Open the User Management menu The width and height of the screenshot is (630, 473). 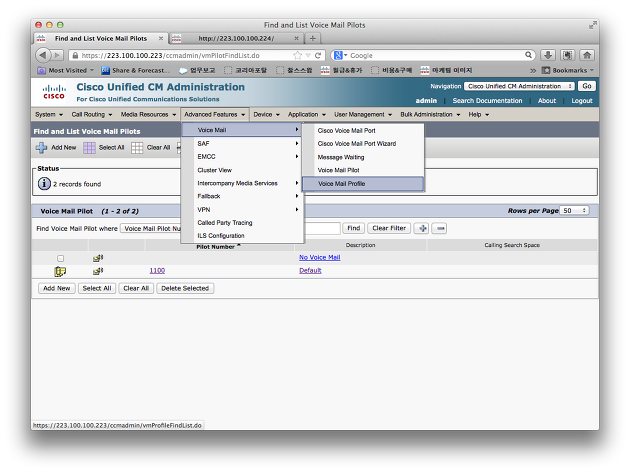(363, 115)
